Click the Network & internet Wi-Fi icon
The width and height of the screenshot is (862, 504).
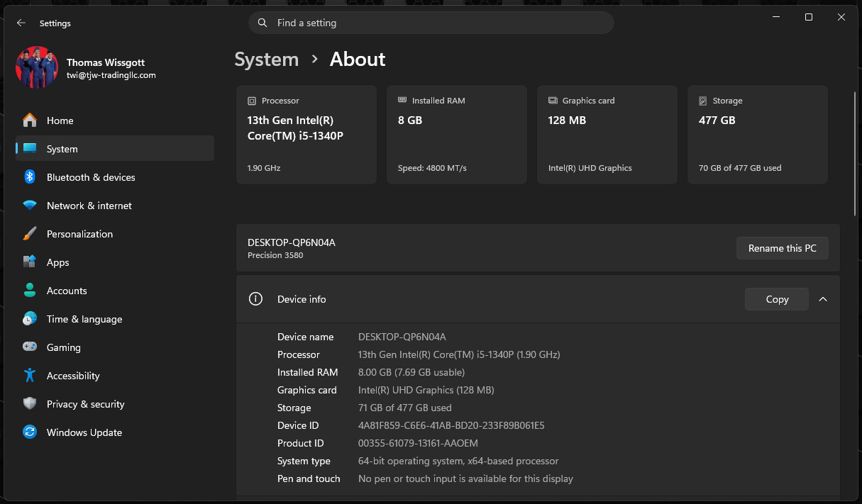pyautogui.click(x=30, y=206)
